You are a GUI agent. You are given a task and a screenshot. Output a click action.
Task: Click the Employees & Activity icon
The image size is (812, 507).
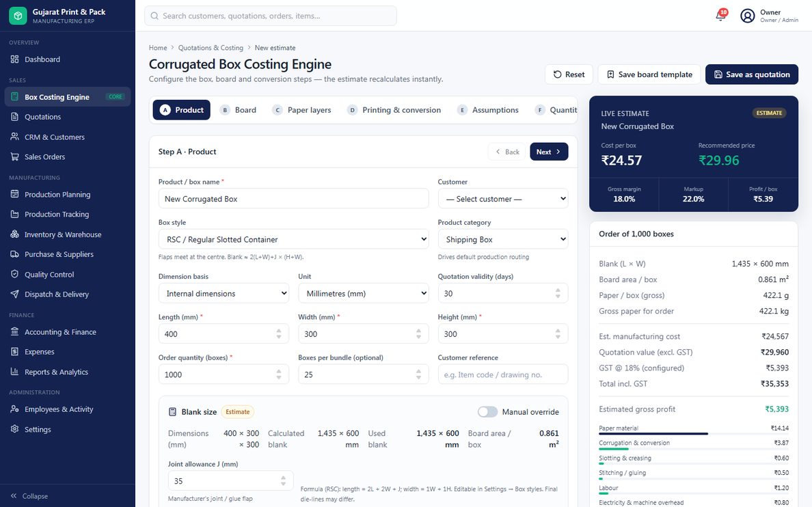14,409
